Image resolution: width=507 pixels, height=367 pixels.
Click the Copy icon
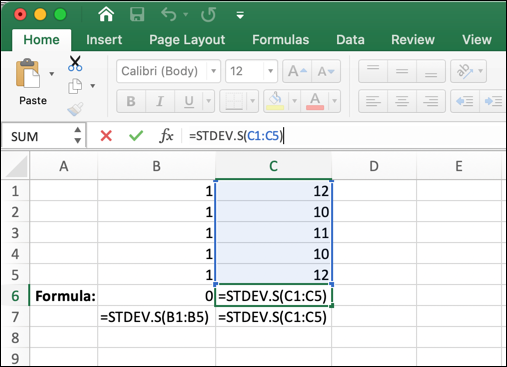[75, 86]
